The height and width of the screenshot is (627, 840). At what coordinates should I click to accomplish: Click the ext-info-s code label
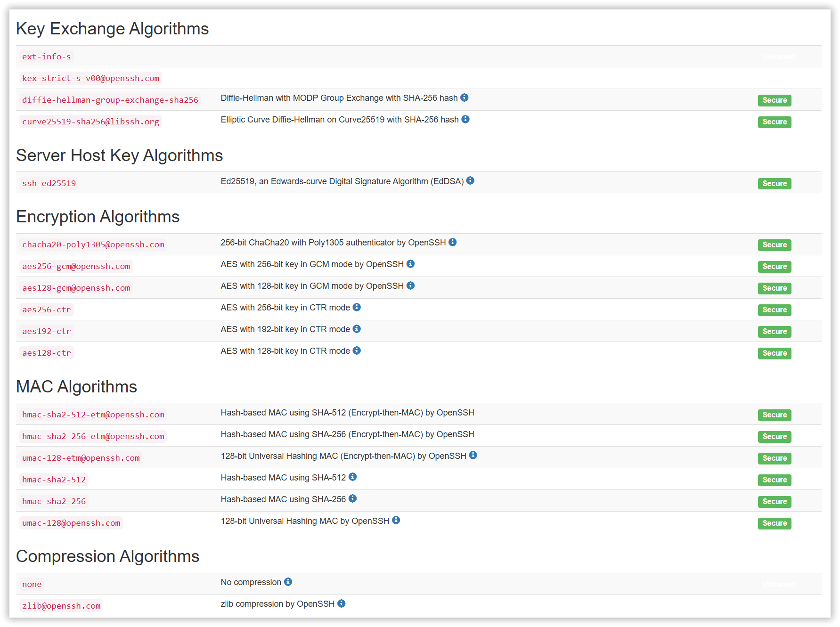tap(46, 57)
